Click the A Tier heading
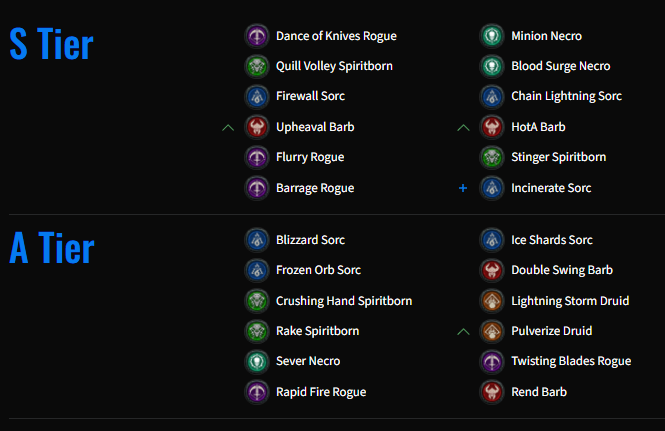 point(52,248)
